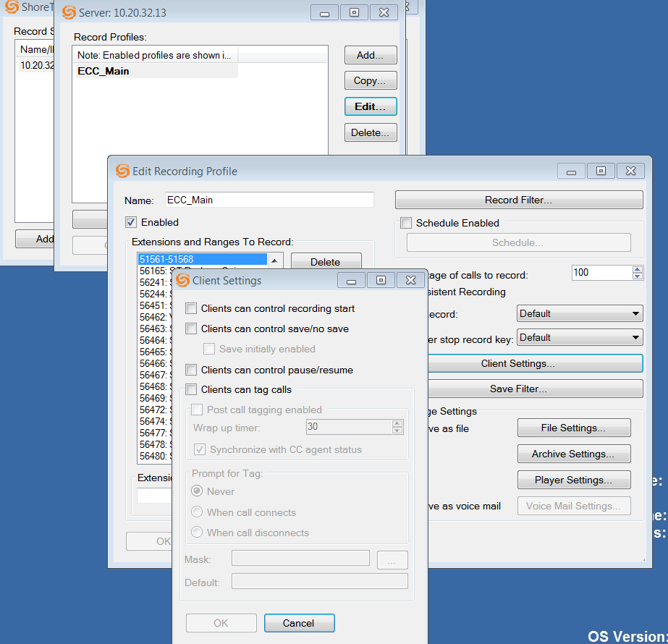The image size is (668, 644).
Task: Select extension 56474 in the list
Action: click(156, 421)
